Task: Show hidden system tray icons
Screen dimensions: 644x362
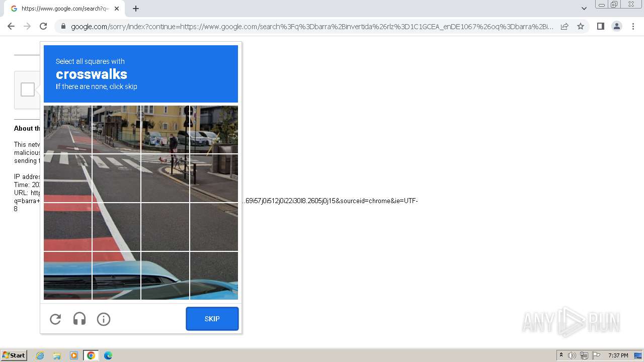Action: (x=561, y=355)
